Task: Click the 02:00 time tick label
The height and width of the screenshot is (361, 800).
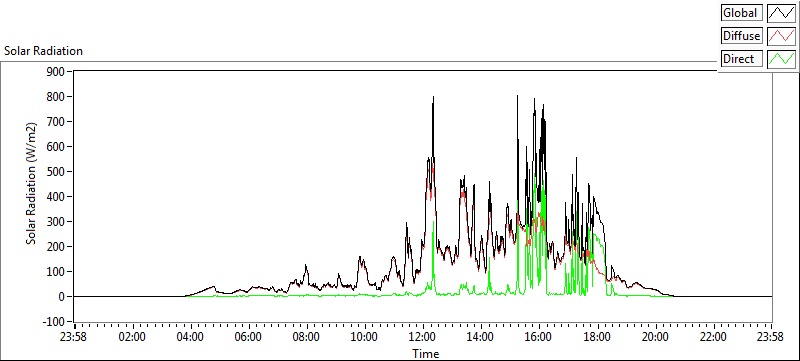Action: 133,337
